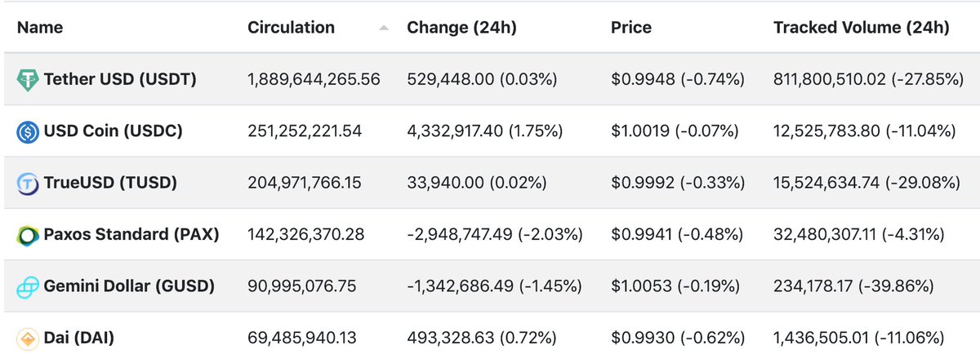Image resolution: width=980 pixels, height=363 pixels.
Task: Open the USD Coin (USDC) link
Action: [x=114, y=131]
